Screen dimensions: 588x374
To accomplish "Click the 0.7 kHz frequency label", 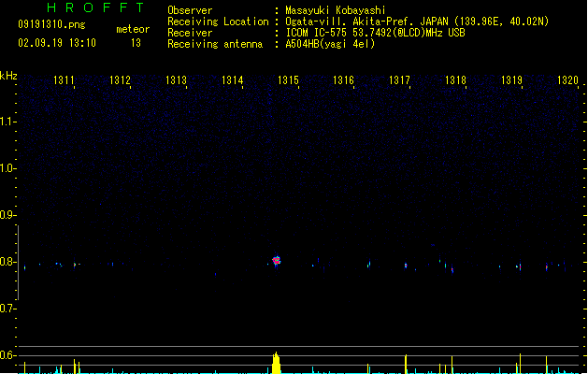I will coord(7,309).
